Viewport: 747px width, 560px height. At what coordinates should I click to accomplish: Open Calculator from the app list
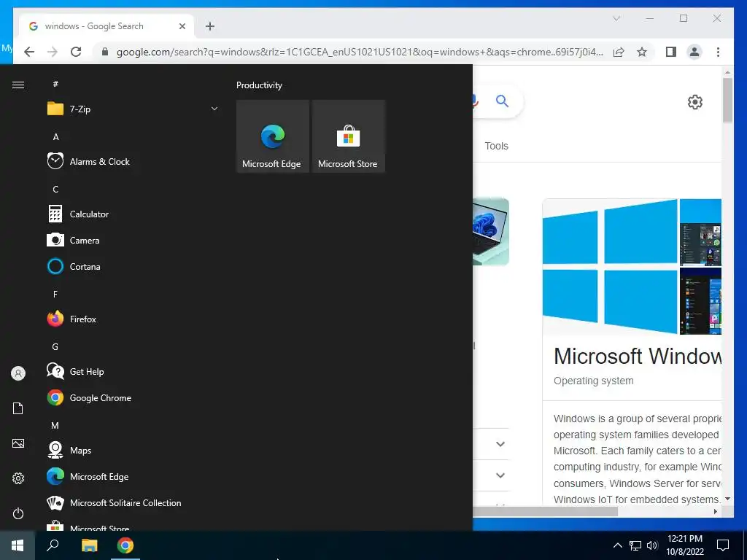(x=132, y=214)
